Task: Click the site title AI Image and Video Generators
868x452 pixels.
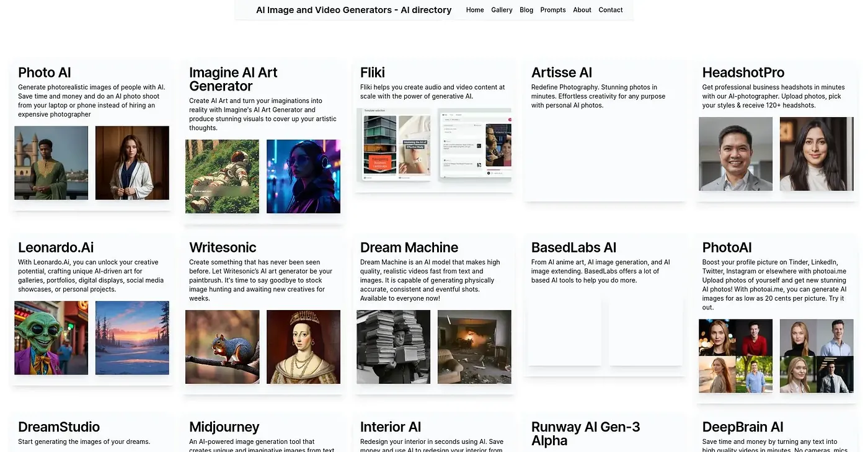Action: (x=354, y=10)
